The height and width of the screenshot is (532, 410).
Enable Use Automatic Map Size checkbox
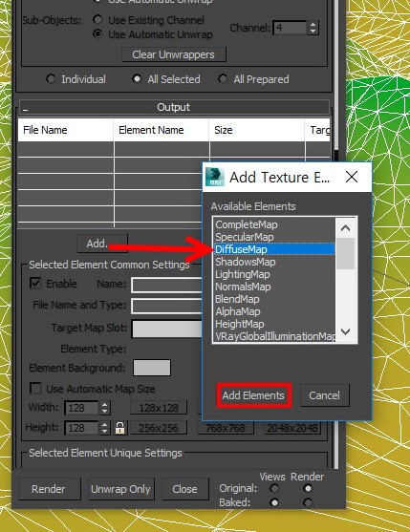(x=35, y=388)
